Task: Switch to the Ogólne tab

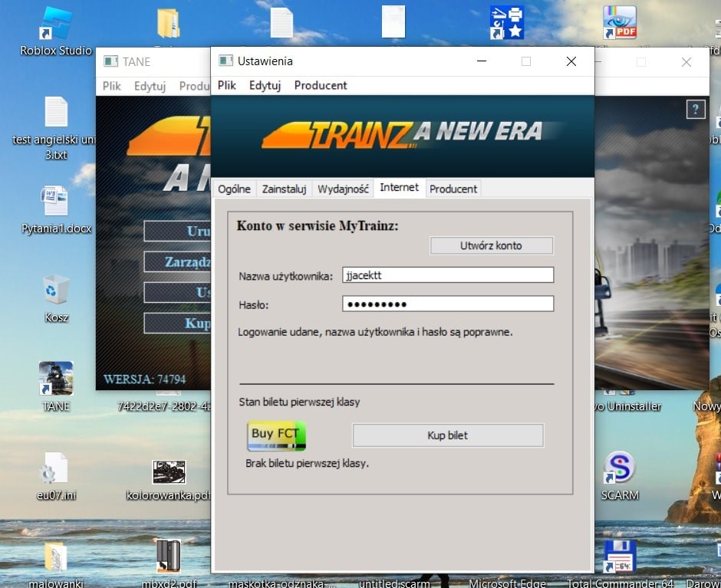Action: [x=234, y=189]
